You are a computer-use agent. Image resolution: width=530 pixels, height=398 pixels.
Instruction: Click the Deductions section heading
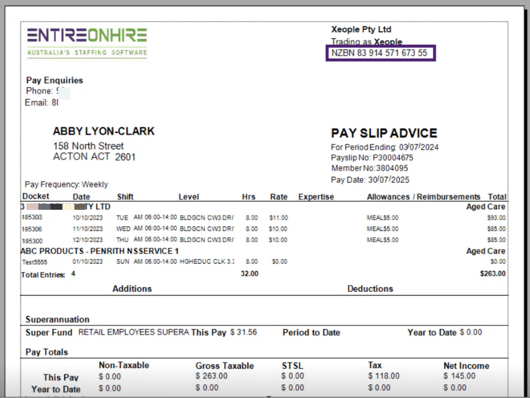[x=370, y=289]
